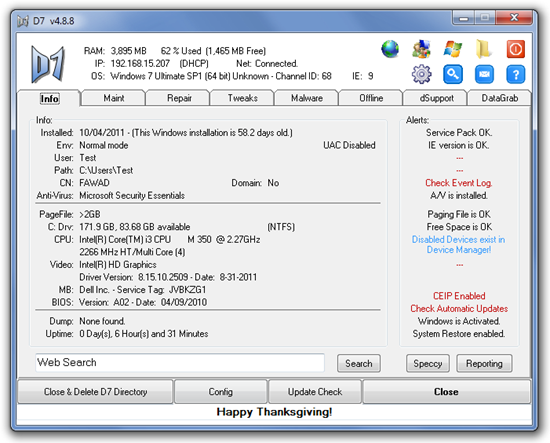The height and width of the screenshot is (443, 550).
Task: Go to the Malware tab
Action: click(x=307, y=98)
